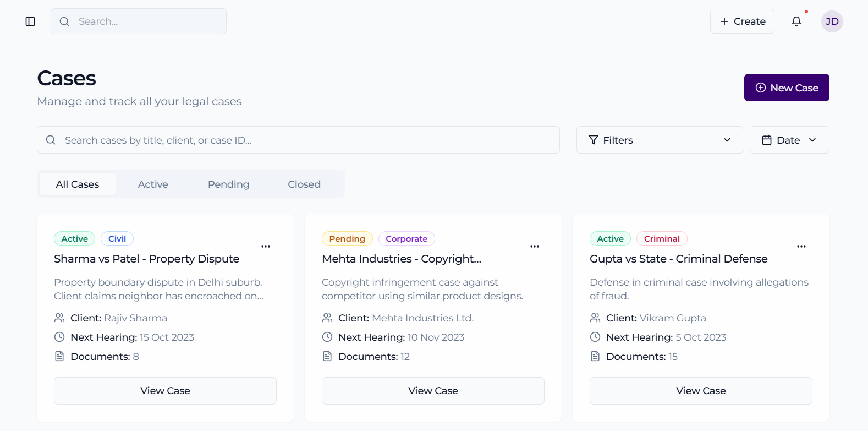The height and width of the screenshot is (431, 868).
Task: Open more options for Mehta Industries case
Action: (x=534, y=247)
